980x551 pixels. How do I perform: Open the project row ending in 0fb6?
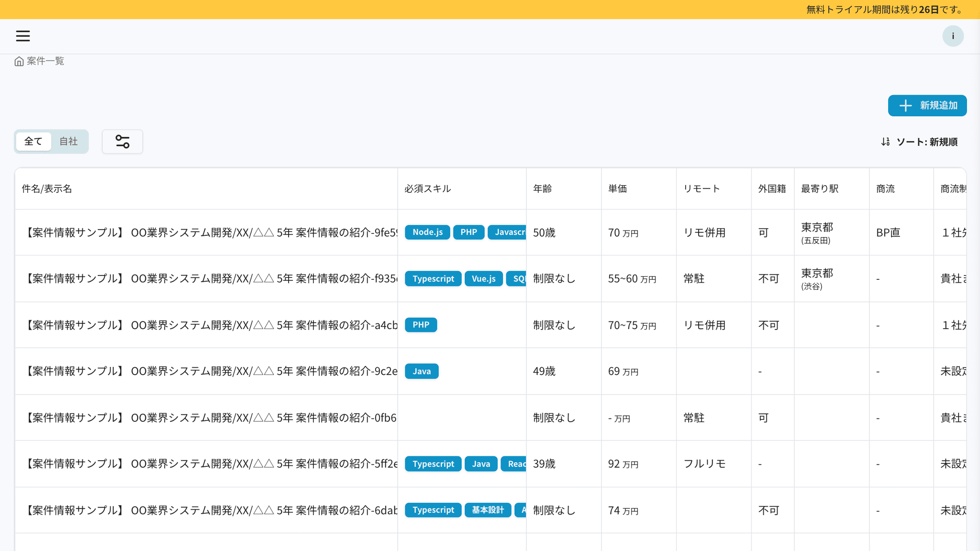211,418
